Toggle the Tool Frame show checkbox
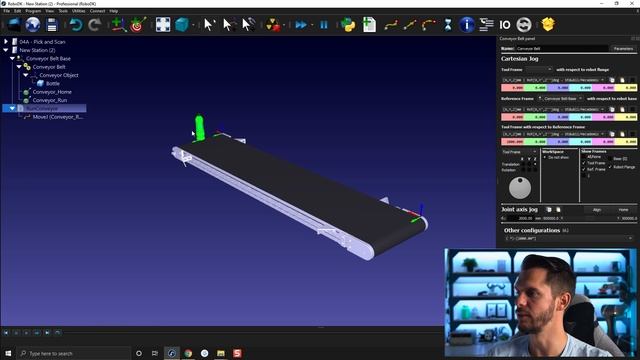The image size is (640, 360). [x=584, y=163]
